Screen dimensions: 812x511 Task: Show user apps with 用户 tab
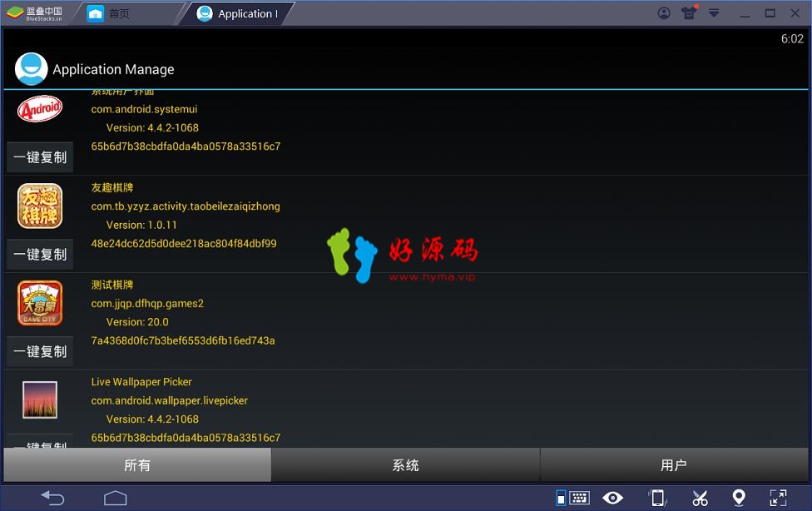point(674,465)
